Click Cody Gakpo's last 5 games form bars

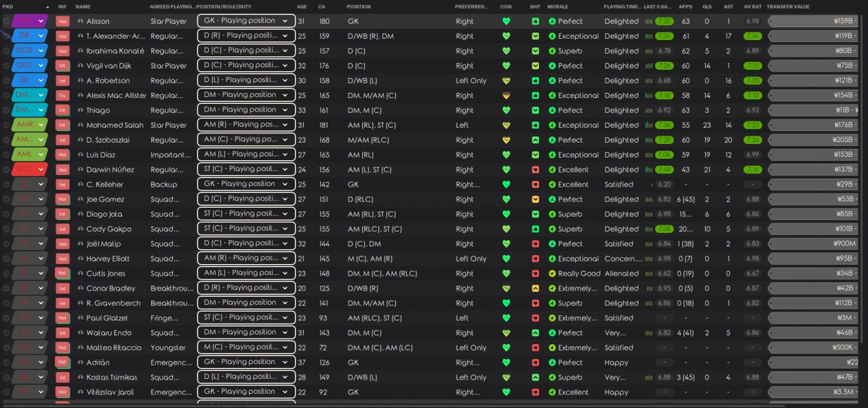(650, 229)
